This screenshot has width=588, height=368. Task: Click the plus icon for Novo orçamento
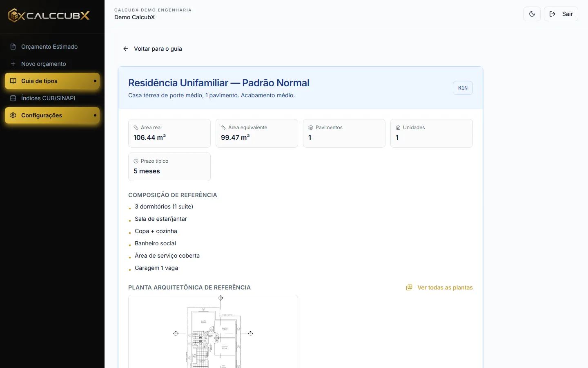tap(13, 64)
